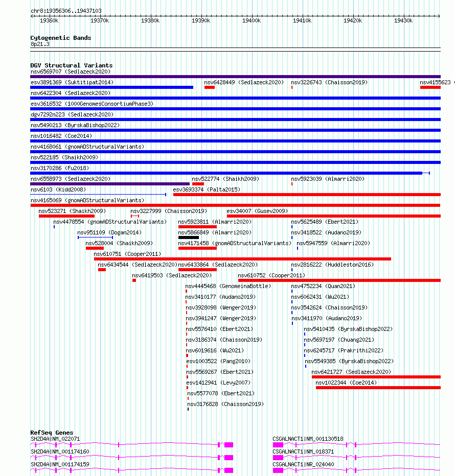Open nsv4171458 (gnomADStructuralVariants) variant
The width and height of the screenshot is (455, 476).
point(235,243)
